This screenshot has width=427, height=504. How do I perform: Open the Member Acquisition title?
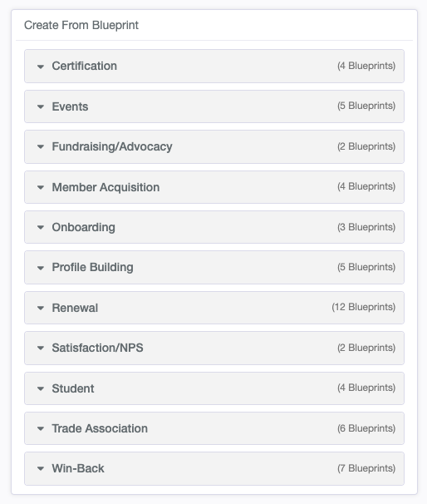coord(106,187)
